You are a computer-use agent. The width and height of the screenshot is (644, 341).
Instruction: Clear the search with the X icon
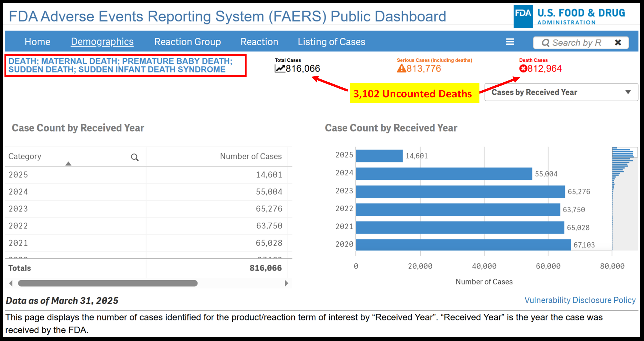click(618, 42)
